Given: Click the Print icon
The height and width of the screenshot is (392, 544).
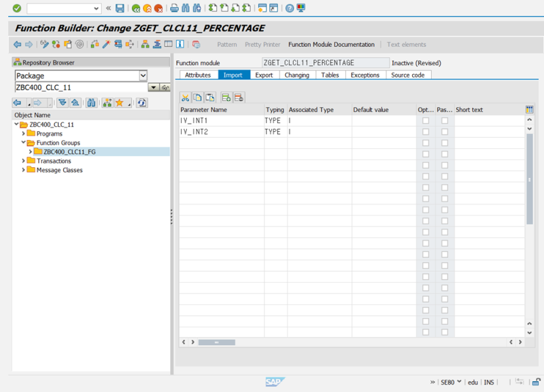Looking at the screenshot, I should [x=174, y=8].
